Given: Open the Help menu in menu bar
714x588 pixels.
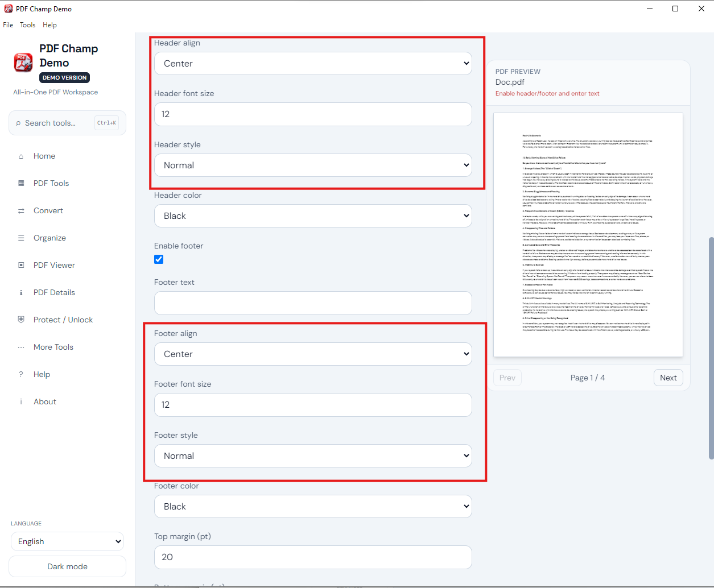Looking at the screenshot, I should point(49,25).
